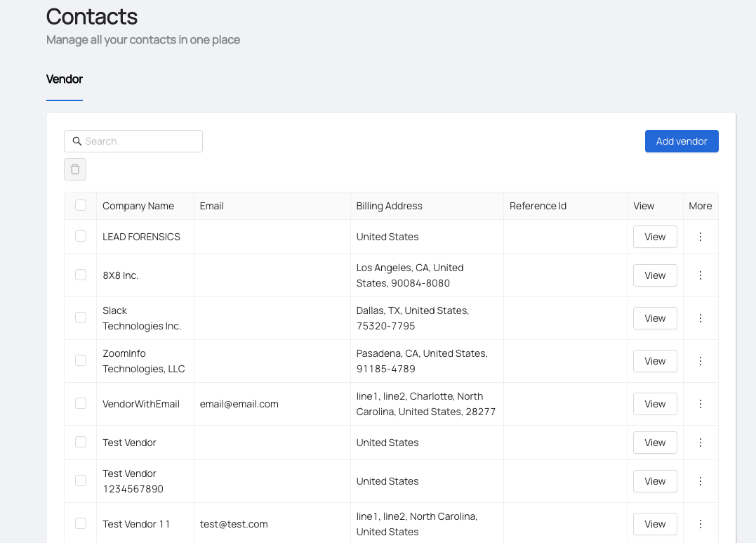Open three-dot menu for ZoomInfo Technologies
Screen dimensions: 756x543
[x=700, y=361]
